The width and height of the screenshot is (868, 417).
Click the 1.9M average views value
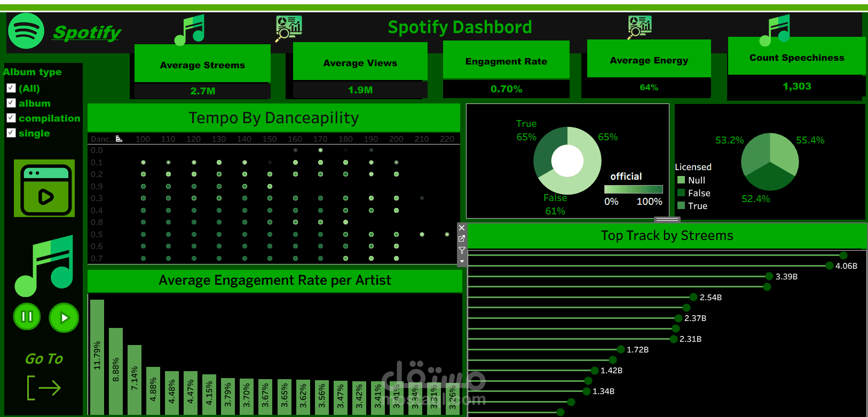(x=360, y=90)
